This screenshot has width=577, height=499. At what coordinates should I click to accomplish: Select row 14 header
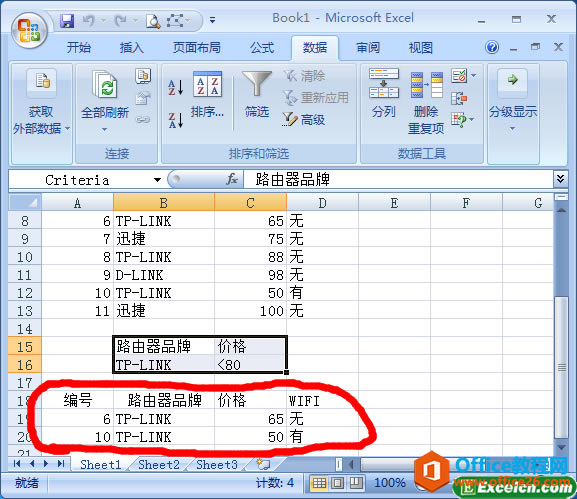pyautogui.click(x=25, y=329)
